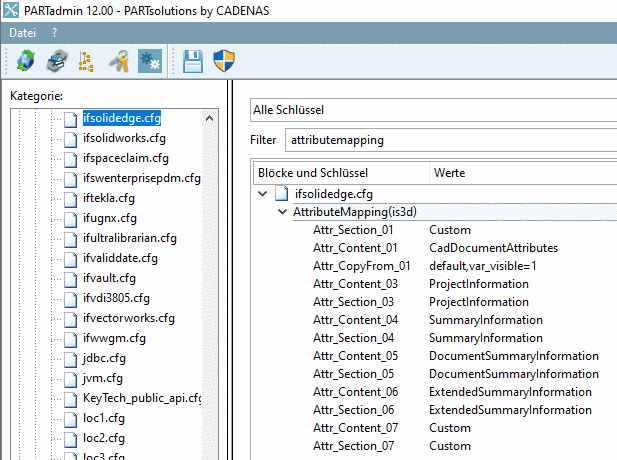617x460 pixels.
Task: Click ProjectInformation value of Attr_Content_03
Action: [479, 284]
